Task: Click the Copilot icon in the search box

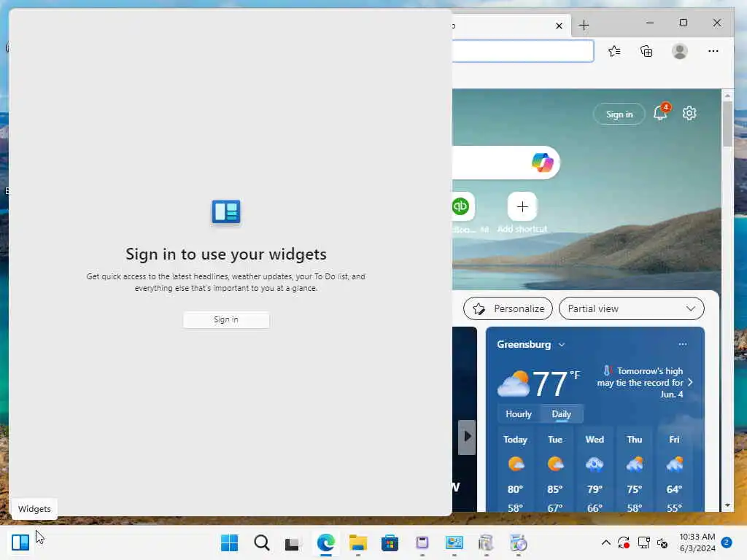Action: [x=543, y=163]
